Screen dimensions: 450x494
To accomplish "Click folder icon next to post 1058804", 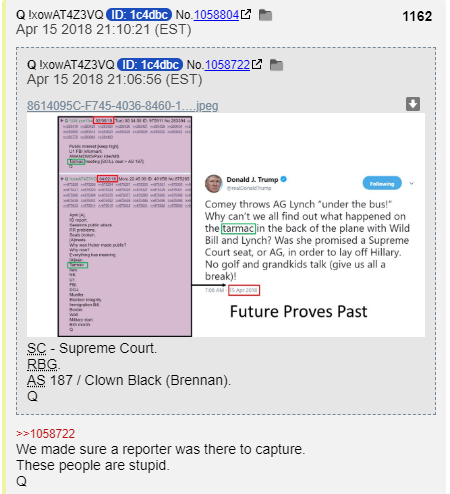I will click(265, 15).
